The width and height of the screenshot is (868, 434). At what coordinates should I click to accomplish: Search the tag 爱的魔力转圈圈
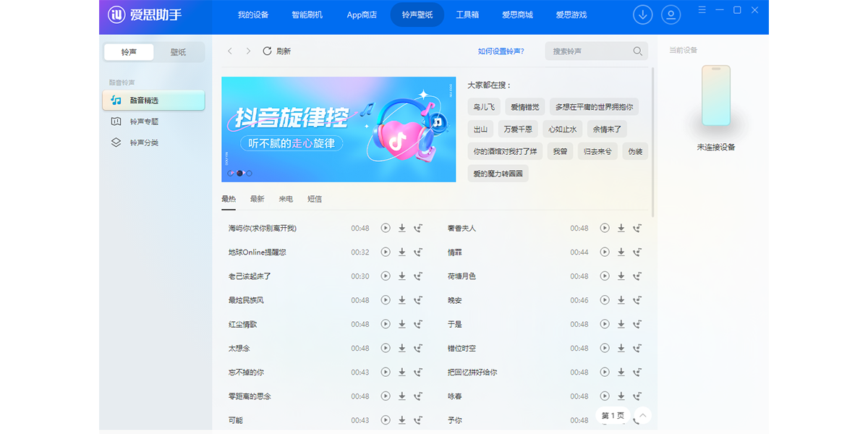[x=498, y=174]
